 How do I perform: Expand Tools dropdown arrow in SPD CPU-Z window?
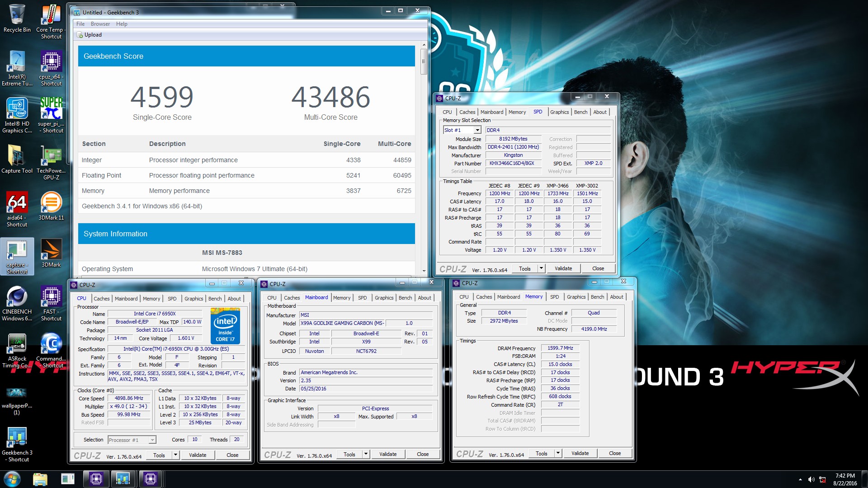(541, 268)
